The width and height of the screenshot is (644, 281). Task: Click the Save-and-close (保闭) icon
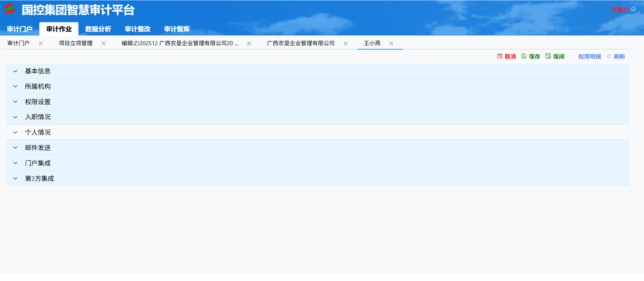tap(548, 56)
